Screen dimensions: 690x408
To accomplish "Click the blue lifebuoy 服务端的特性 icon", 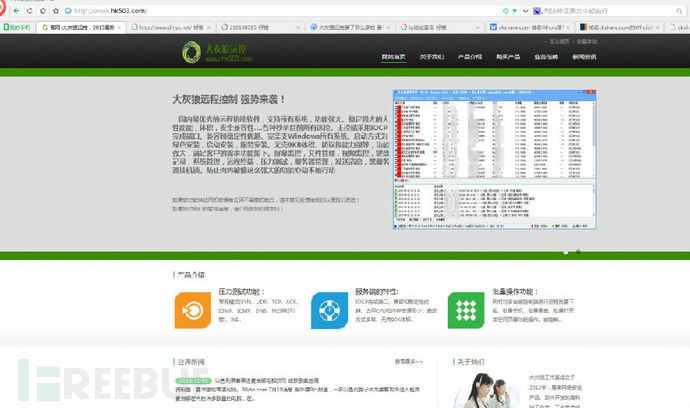I will (330, 310).
